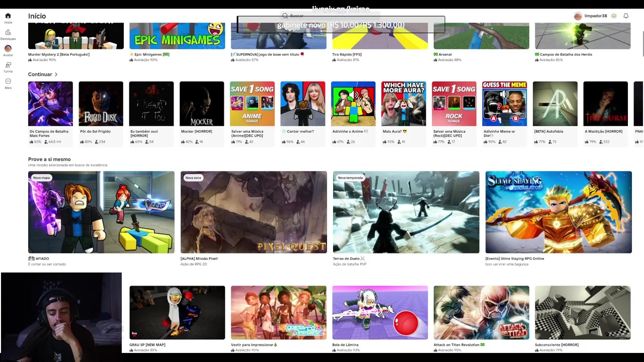Click the Robux currency icon
Viewport: 644px width, 362px height.
(x=614, y=16)
